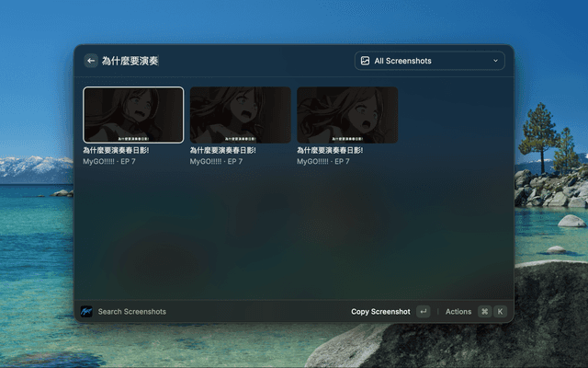
Task: Click the Copy Screenshot action
Action: 380,312
